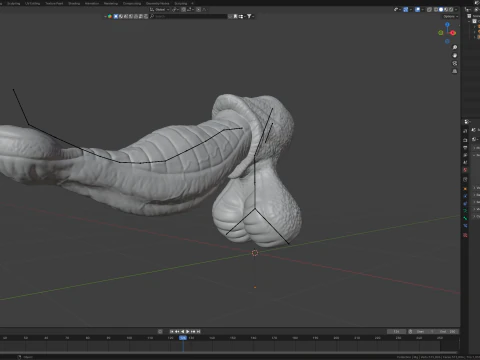The image size is (480, 360).
Task: Open the viewport object visibility dropdown
Action: coord(397,9)
